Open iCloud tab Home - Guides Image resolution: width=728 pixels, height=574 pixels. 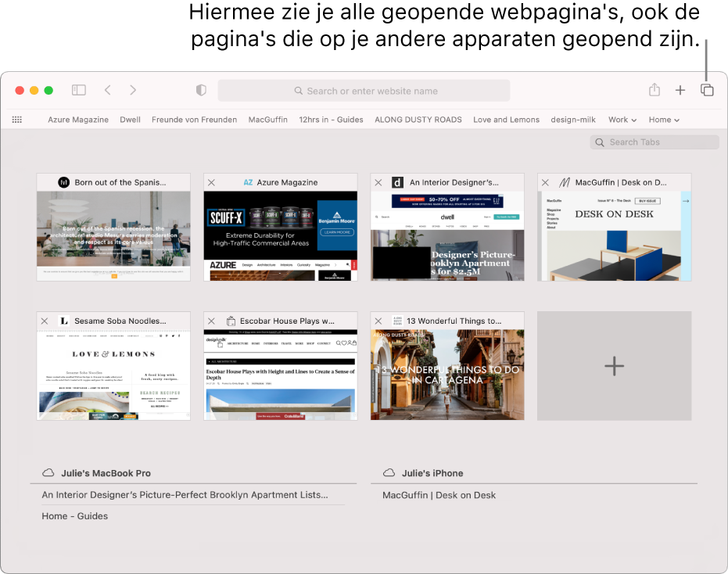[x=75, y=516]
